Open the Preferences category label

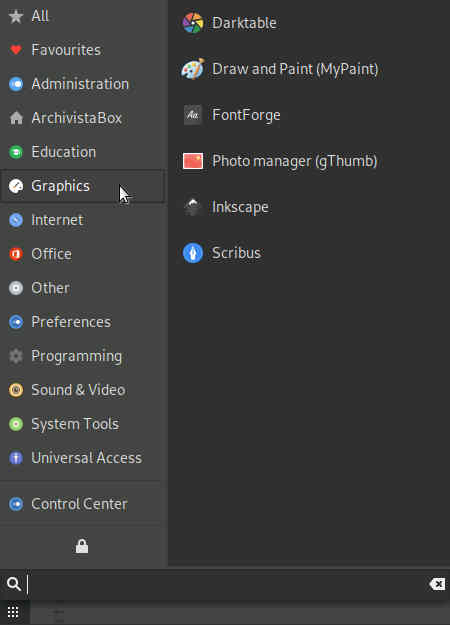click(71, 322)
